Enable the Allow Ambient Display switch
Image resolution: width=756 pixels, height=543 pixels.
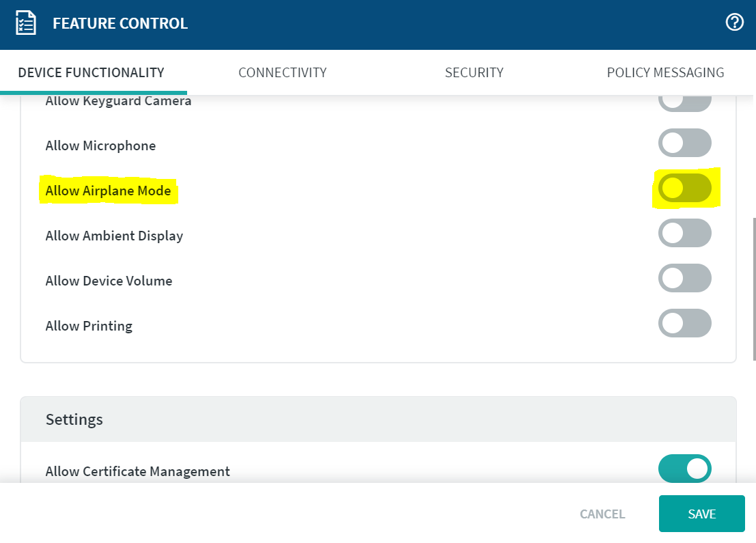pyautogui.click(x=684, y=233)
